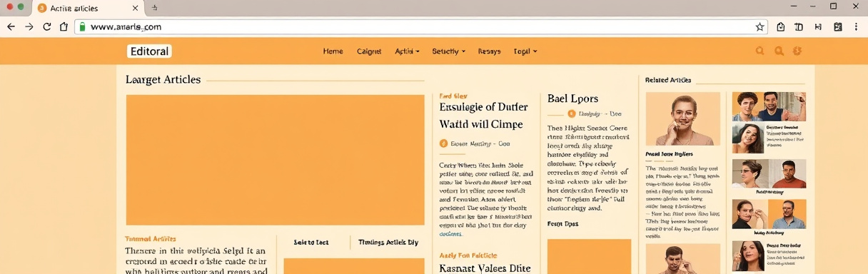
Task: Click the browser back arrow
Action: pos(11,26)
